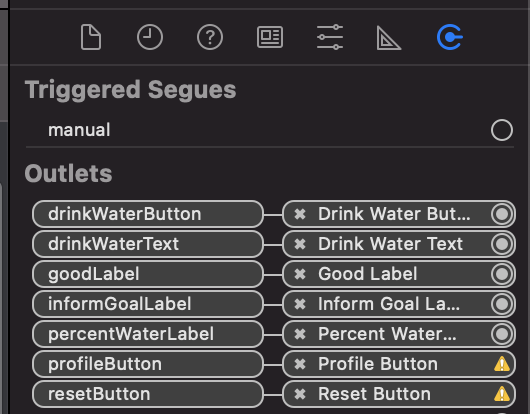Click the Profile Button warning icon

click(502, 364)
